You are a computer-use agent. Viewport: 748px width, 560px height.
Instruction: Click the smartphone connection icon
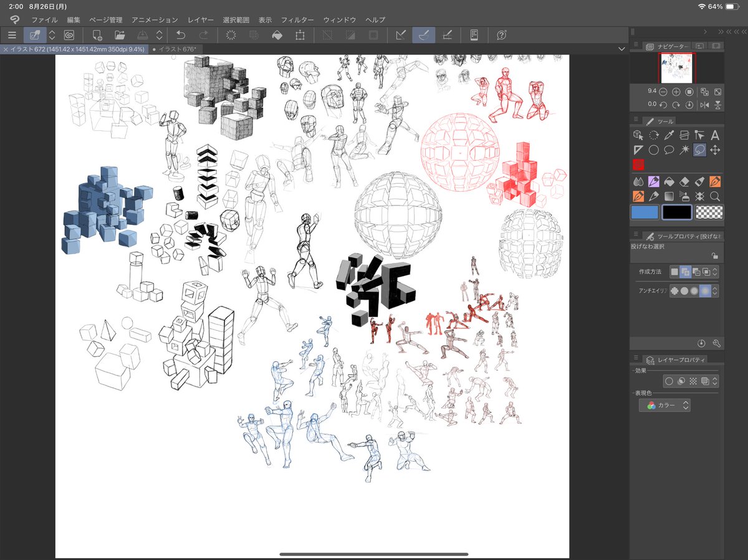(474, 36)
